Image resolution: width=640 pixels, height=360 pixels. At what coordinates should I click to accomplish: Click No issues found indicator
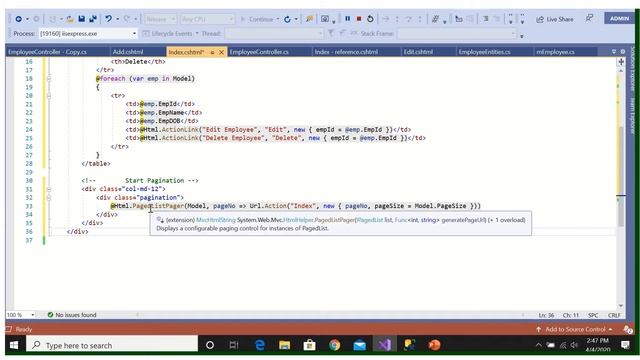coord(72,315)
